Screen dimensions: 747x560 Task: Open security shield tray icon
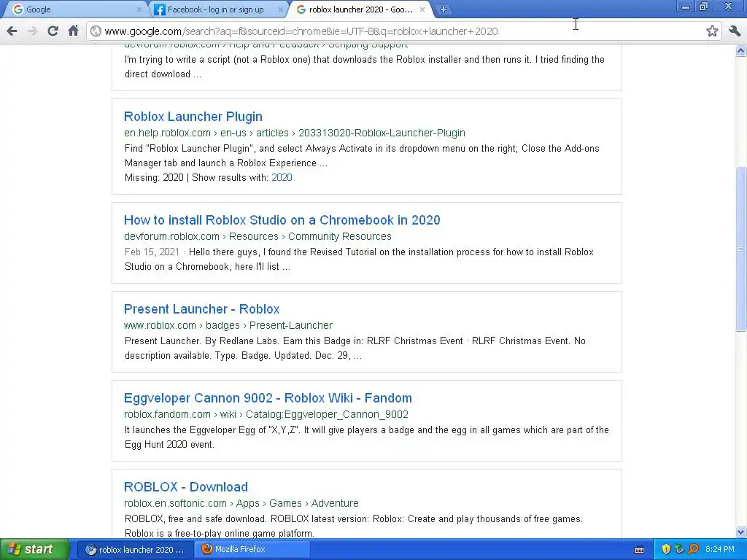[x=666, y=550]
